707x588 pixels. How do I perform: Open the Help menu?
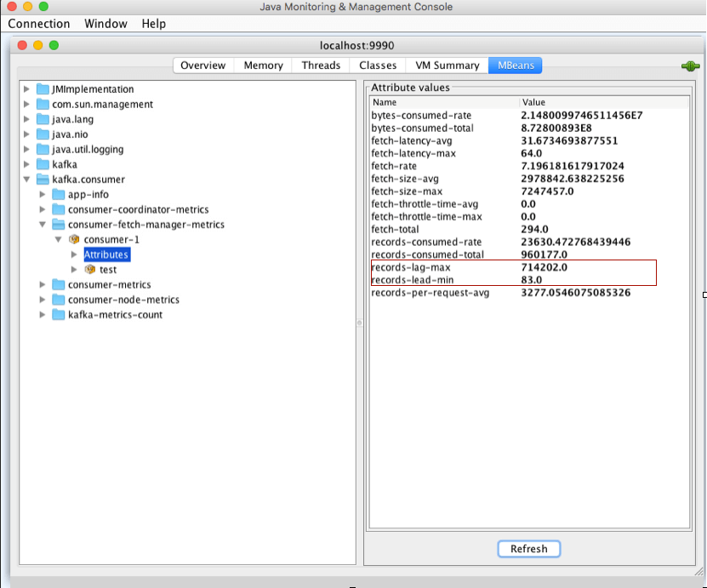pos(154,24)
